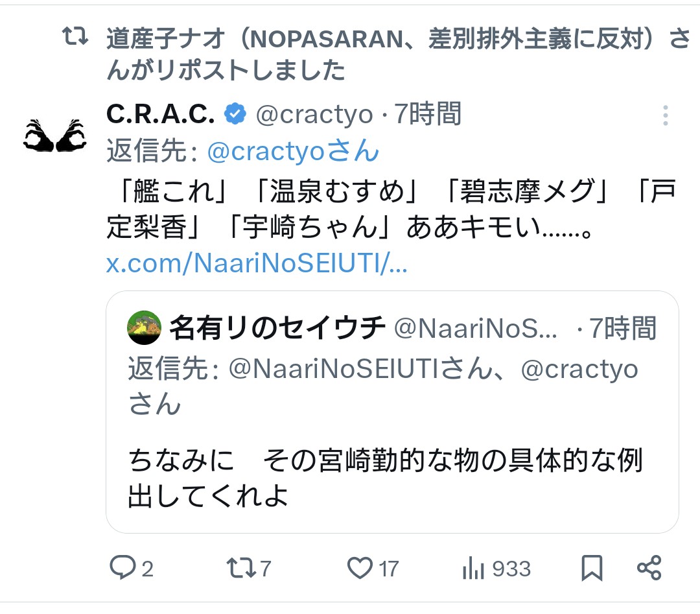Viewport: 700px width, 614px height.
Task: Click the 7時間 timestamp of main post
Action: tap(428, 115)
